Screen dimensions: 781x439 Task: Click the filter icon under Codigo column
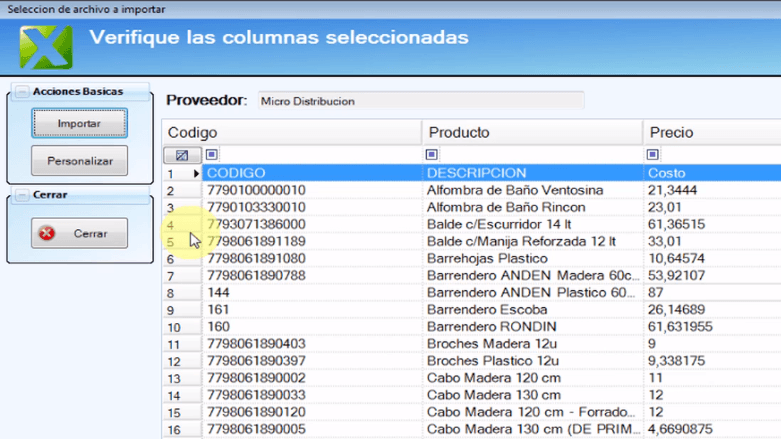point(211,155)
